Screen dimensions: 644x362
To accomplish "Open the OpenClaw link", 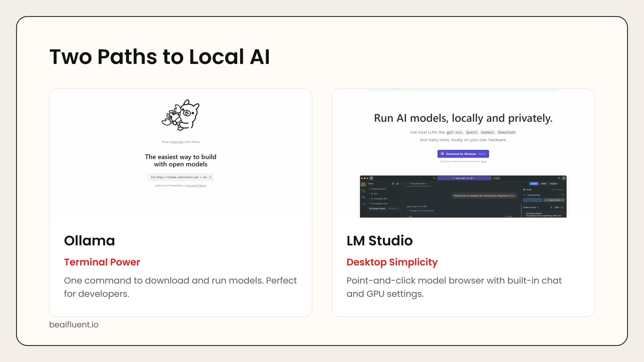I will (177, 142).
